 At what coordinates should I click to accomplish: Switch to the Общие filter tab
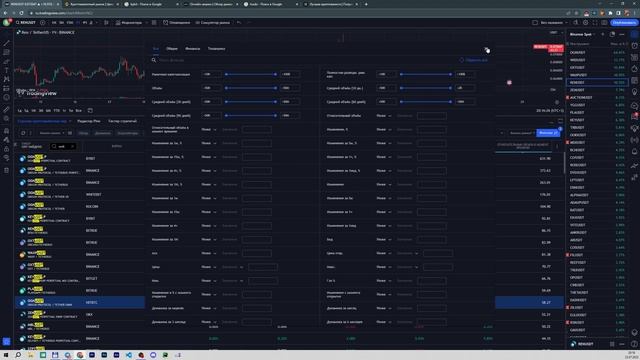coord(172,49)
